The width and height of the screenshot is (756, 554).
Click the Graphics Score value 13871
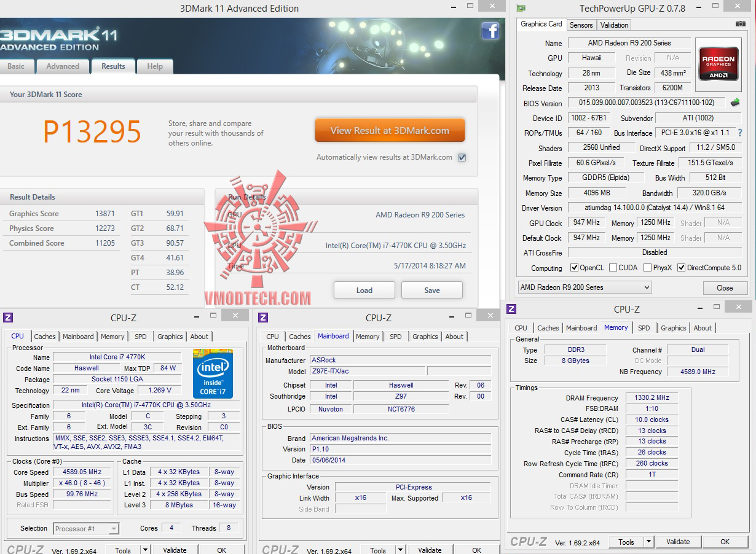tap(104, 214)
